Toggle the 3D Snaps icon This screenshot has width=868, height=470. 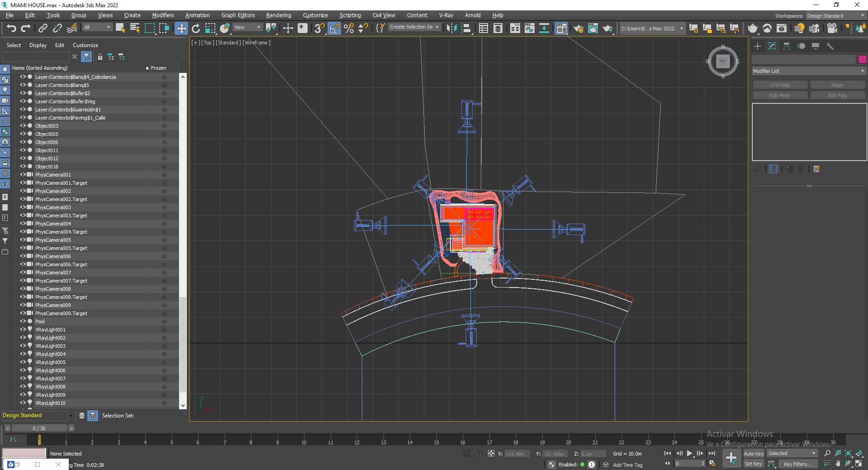pos(319,29)
